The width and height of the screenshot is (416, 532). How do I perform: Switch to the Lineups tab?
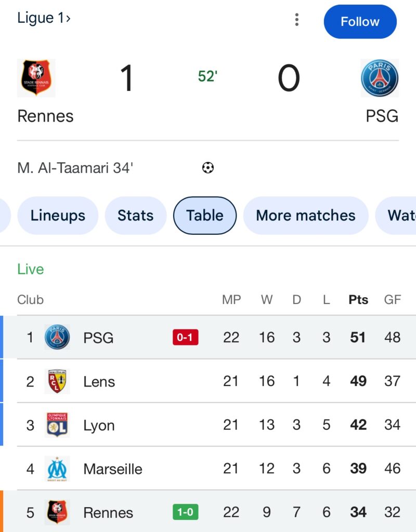coord(58,215)
